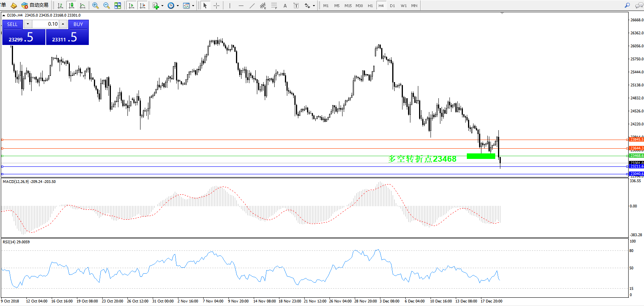Zoom in on the chart
This screenshot has width=644, height=306.
coord(95,6)
